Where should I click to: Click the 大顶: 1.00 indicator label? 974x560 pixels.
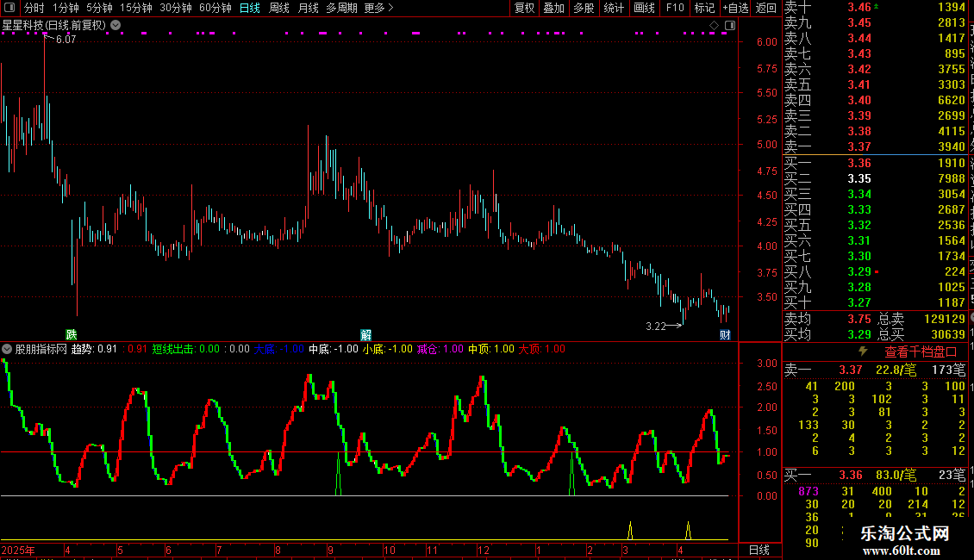pyautogui.click(x=541, y=349)
